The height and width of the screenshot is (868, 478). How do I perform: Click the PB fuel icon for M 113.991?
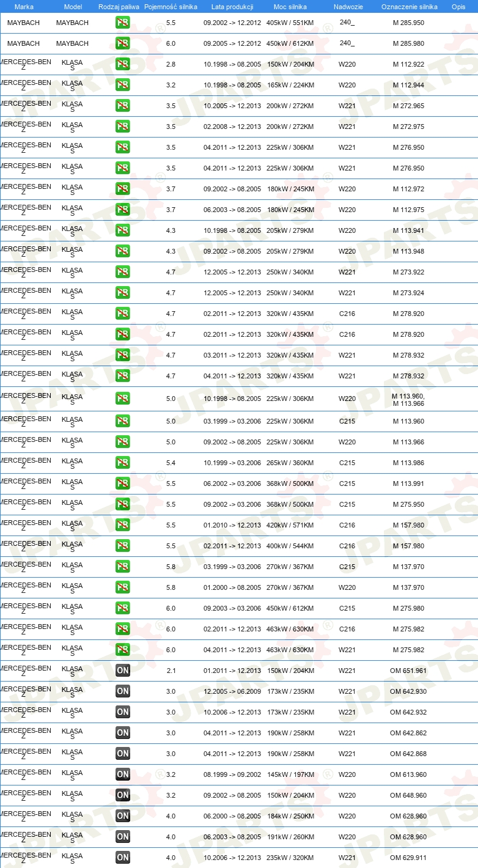123,484
